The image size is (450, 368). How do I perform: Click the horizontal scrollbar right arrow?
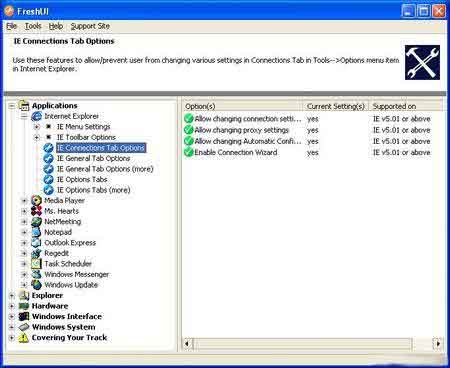pyautogui.click(x=438, y=343)
